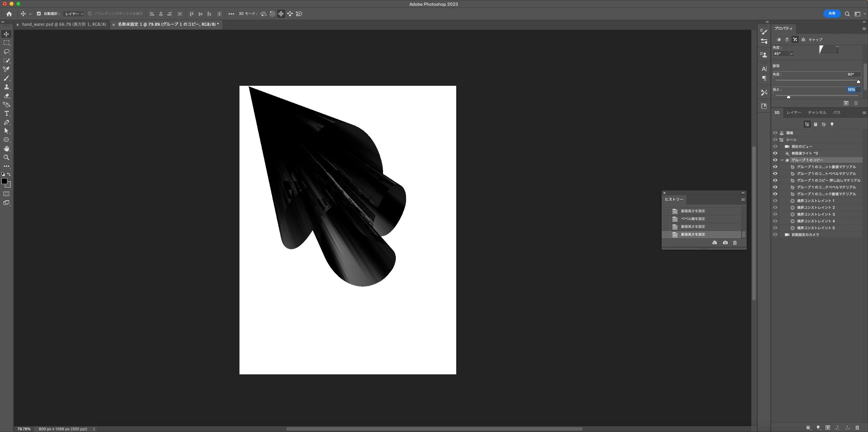Select the Zoom tool
The height and width of the screenshot is (432, 868).
[x=6, y=157]
